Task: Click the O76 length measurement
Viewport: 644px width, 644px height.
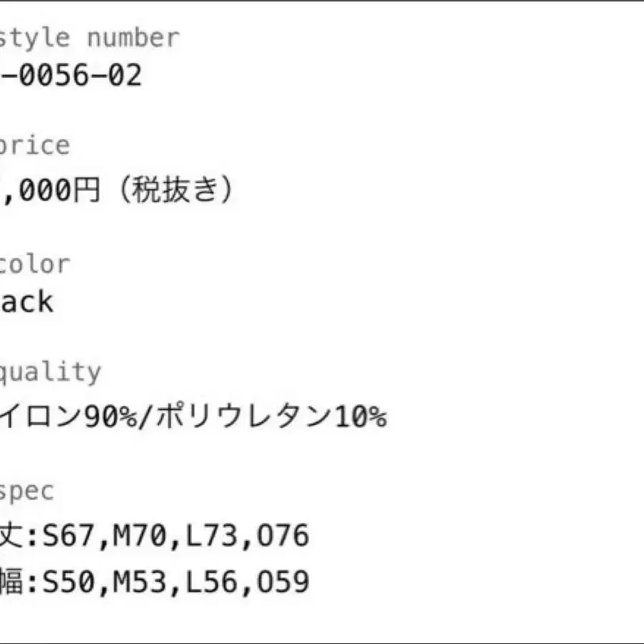Action: tap(281, 535)
